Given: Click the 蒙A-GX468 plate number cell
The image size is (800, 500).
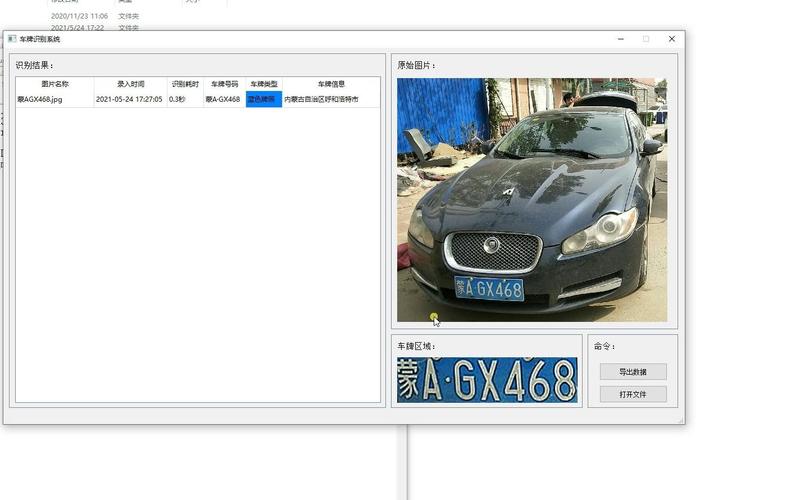Looking at the screenshot, I should [x=224, y=99].
